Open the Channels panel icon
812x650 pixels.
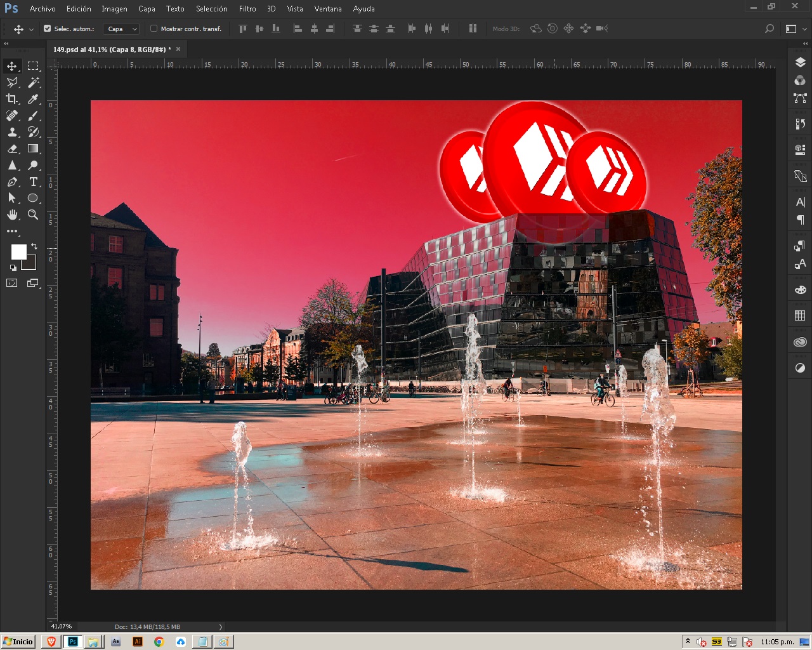pyautogui.click(x=800, y=80)
